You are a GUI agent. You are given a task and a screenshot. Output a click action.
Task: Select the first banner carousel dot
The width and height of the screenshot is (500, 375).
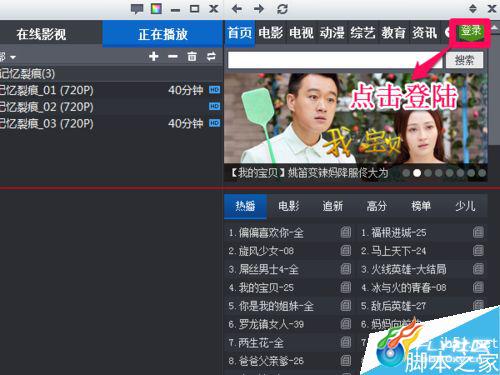tap(406, 173)
